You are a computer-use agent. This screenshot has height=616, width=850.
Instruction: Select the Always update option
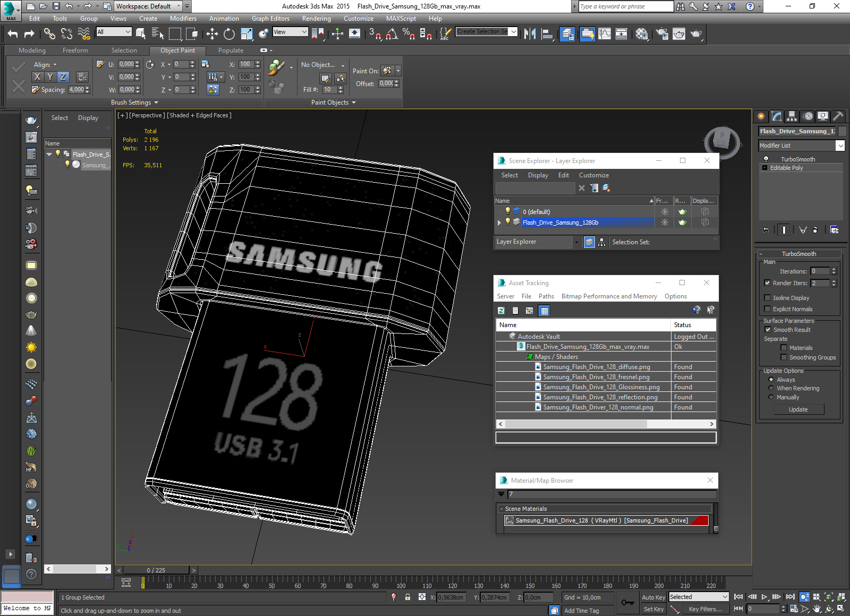(771, 380)
